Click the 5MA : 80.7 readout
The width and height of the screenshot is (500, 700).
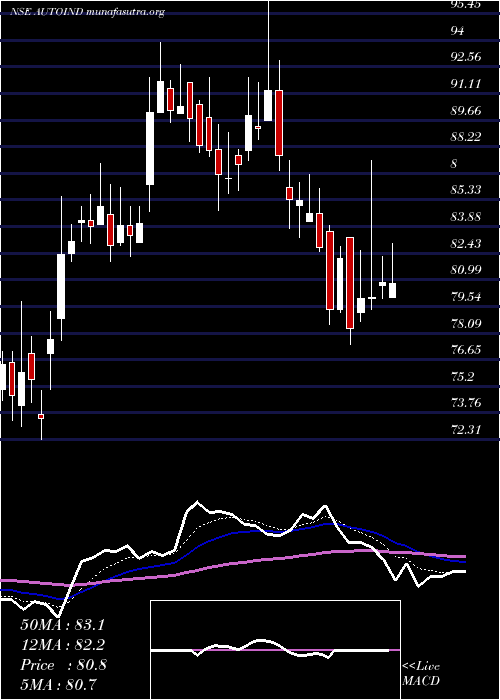click(59, 684)
